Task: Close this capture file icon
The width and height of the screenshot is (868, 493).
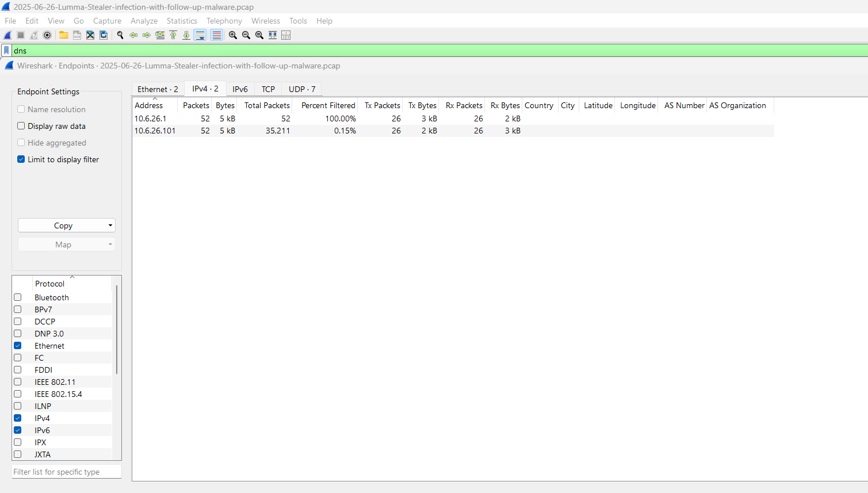Action: tap(90, 35)
